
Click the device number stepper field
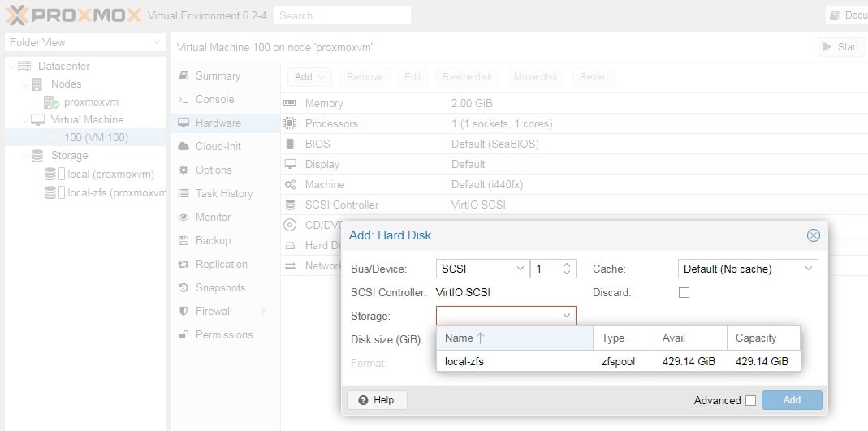click(553, 269)
